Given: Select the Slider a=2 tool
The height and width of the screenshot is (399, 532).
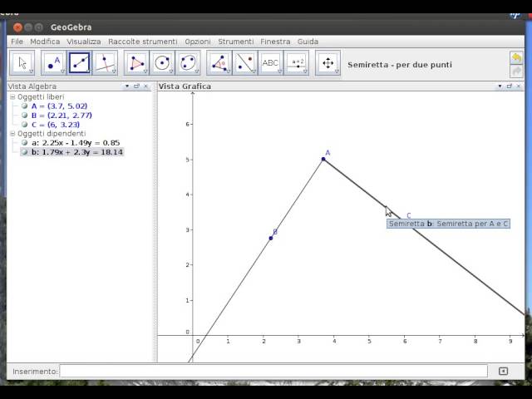Looking at the screenshot, I should pos(296,63).
